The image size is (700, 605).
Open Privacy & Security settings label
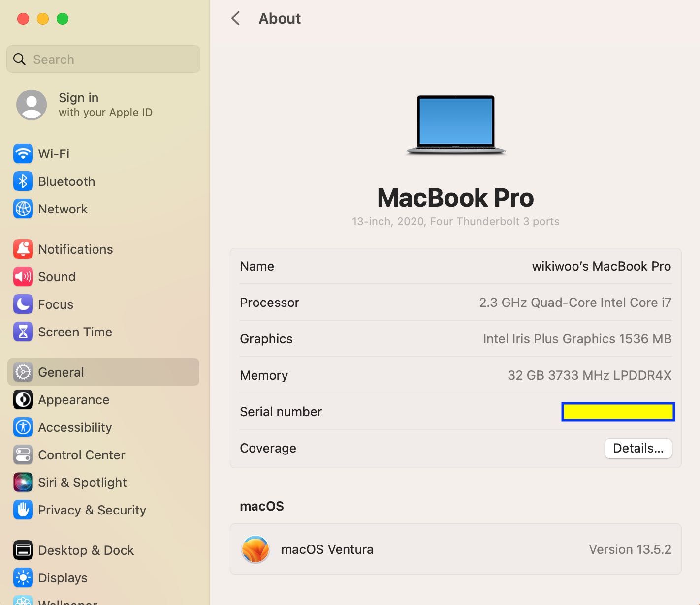pyautogui.click(x=92, y=510)
